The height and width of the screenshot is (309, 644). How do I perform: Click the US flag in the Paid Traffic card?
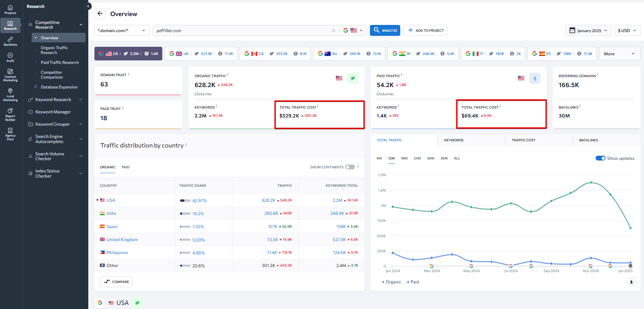(521, 78)
